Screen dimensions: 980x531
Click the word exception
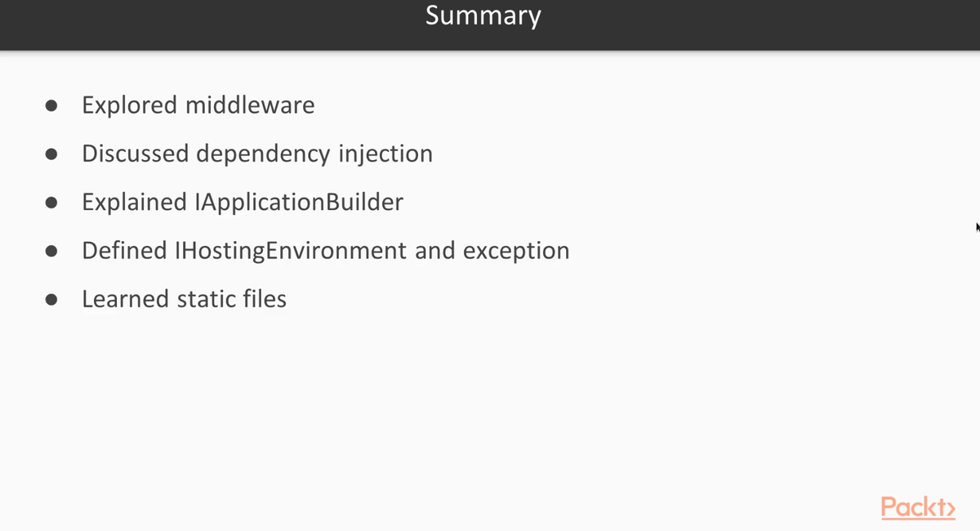tap(516, 251)
